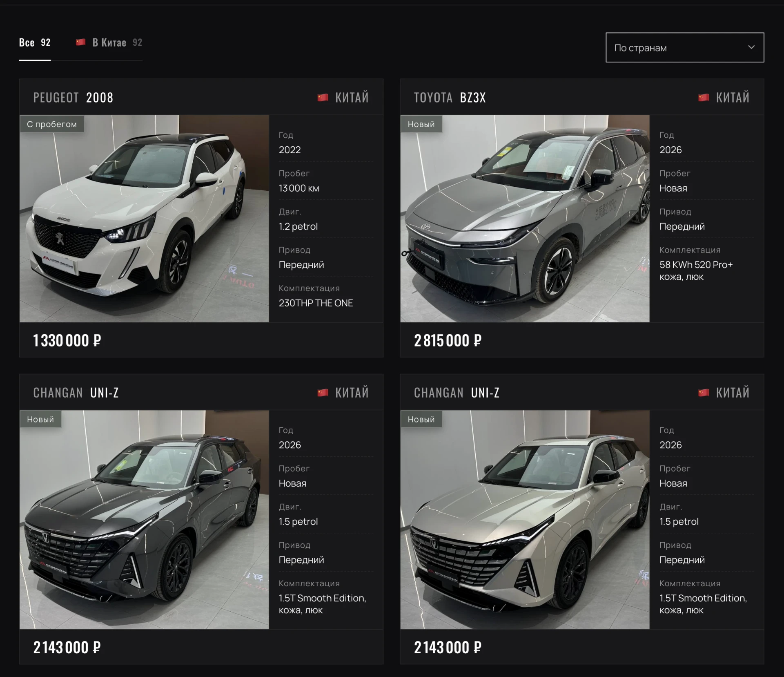Click "КИТАЙ" label on the Peugeot 2008 card
The height and width of the screenshot is (677, 784).
[352, 98]
